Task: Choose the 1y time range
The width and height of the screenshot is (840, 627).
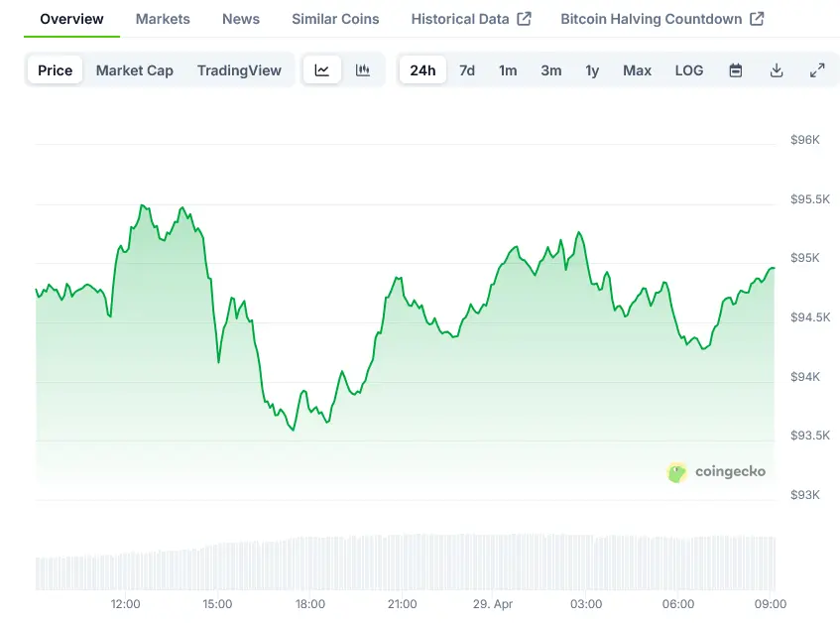Action: click(x=592, y=70)
